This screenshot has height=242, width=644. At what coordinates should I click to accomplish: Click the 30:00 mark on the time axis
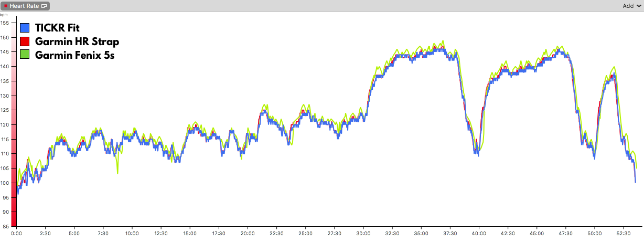(x=363, y=233)
